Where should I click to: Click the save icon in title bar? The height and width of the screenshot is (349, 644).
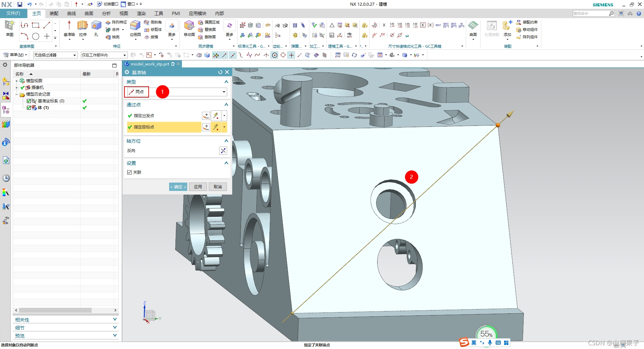[20, 4]
